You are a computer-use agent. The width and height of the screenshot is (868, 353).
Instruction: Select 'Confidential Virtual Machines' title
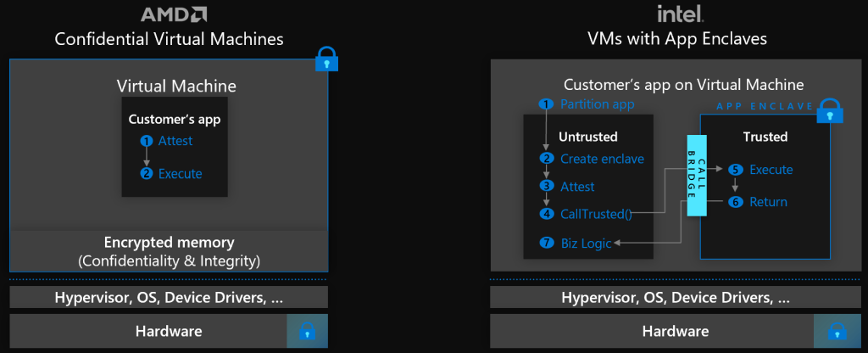[169, 39]
